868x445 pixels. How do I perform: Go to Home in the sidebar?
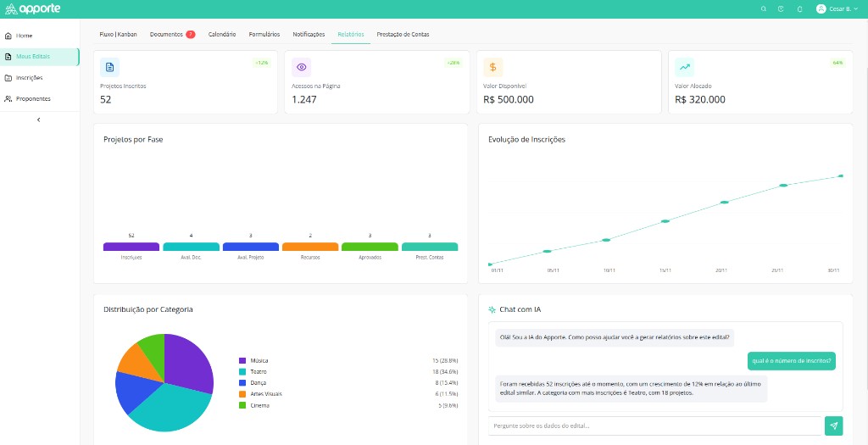coord(40,36)
